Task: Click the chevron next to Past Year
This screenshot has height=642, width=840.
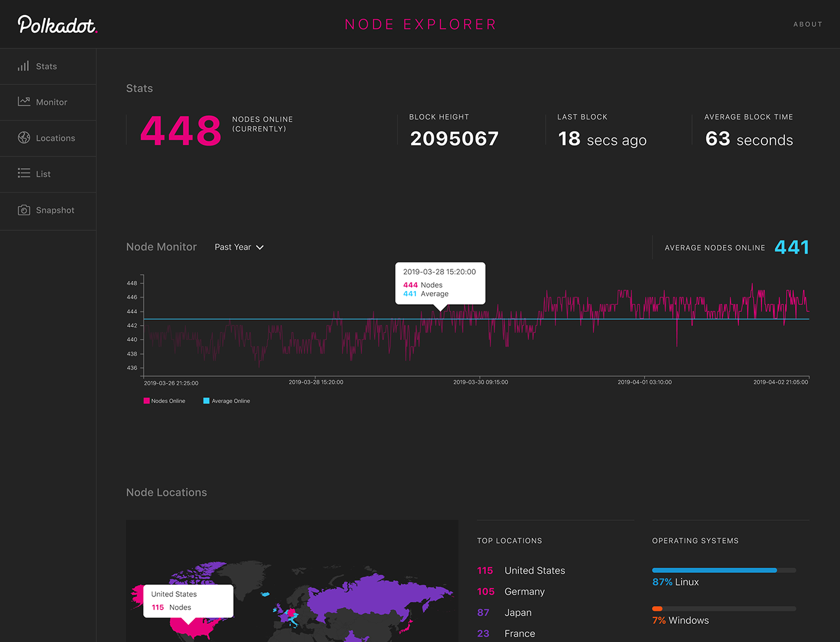Action: 260,248
